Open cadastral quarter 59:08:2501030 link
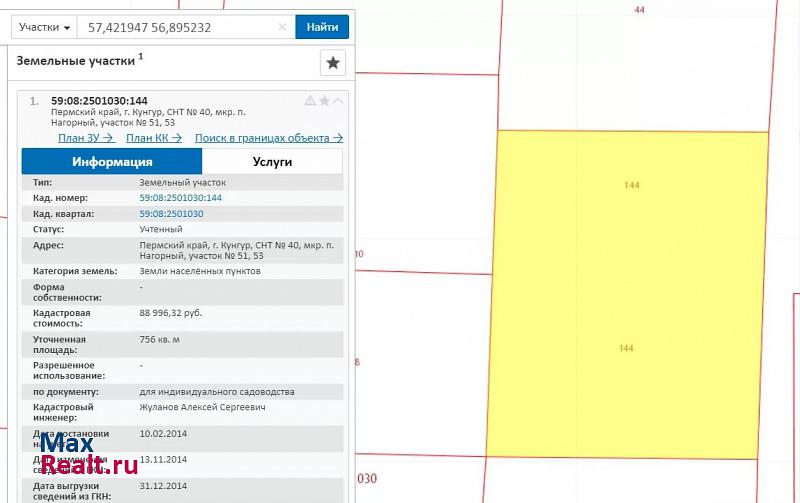The image size is (800, 503). click(x=171, y=214)
